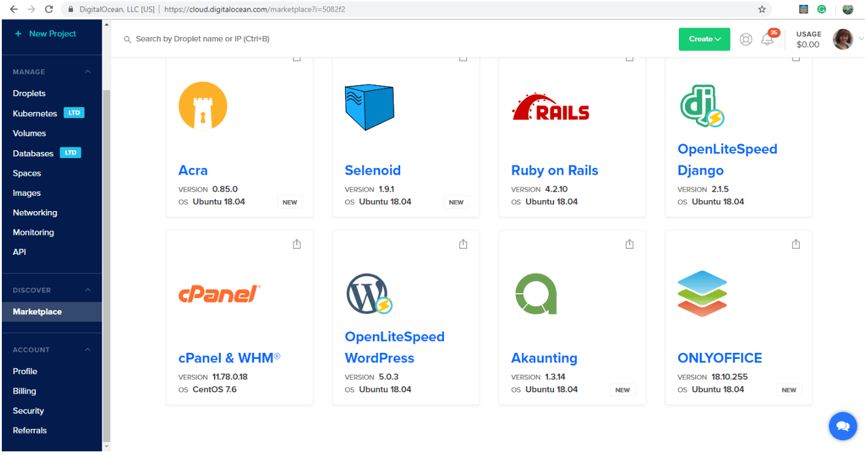The image size is (868, 455).
Task: Click the LTD badge beside Kubernetes
Action: (74, 113)
